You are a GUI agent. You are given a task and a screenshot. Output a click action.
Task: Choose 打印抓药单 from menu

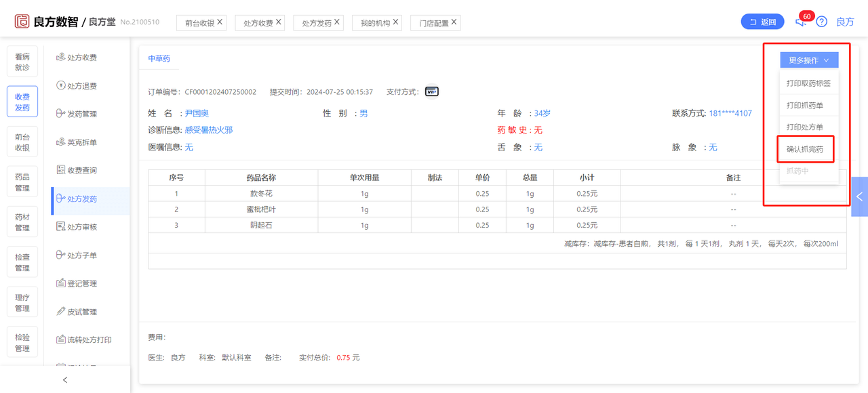(x=809, y=105)
